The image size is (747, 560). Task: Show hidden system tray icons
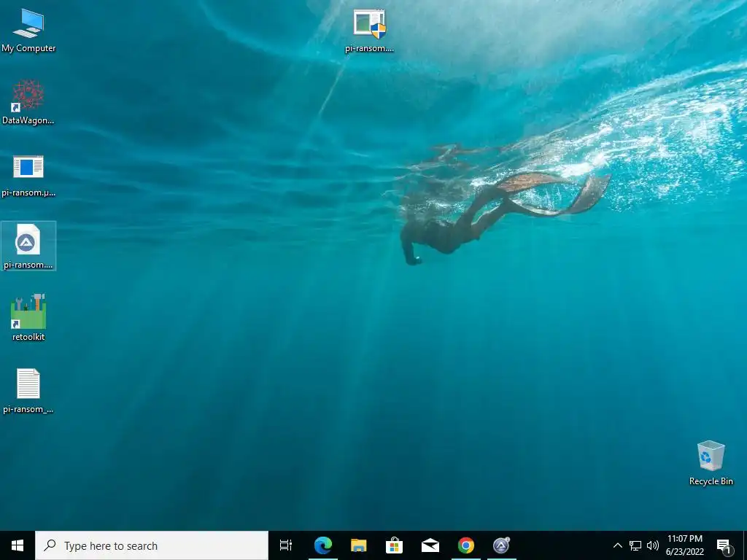(617, 545)
